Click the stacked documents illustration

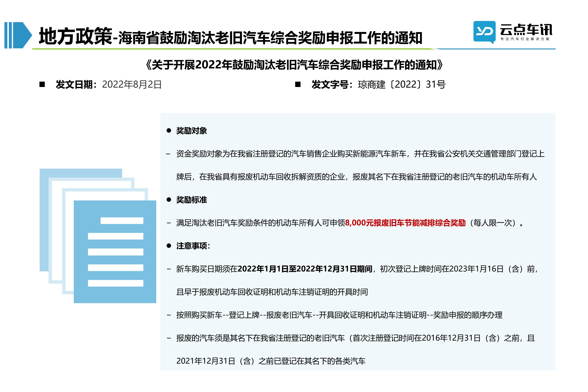point(98,236)
